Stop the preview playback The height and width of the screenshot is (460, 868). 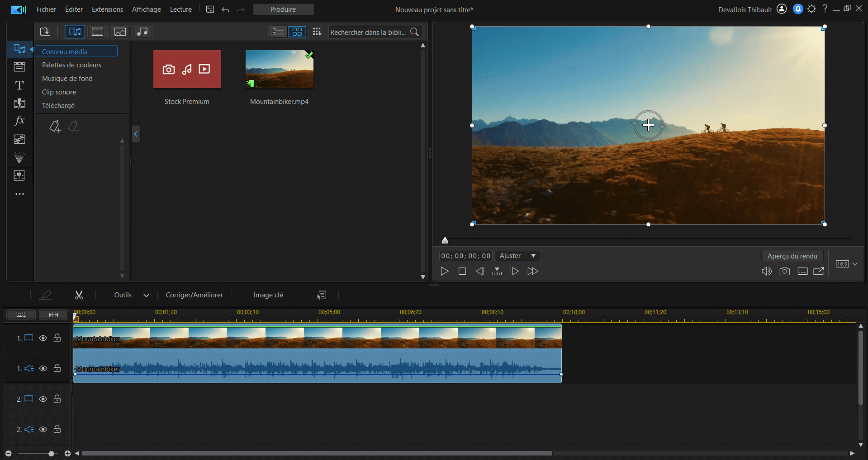462,271
